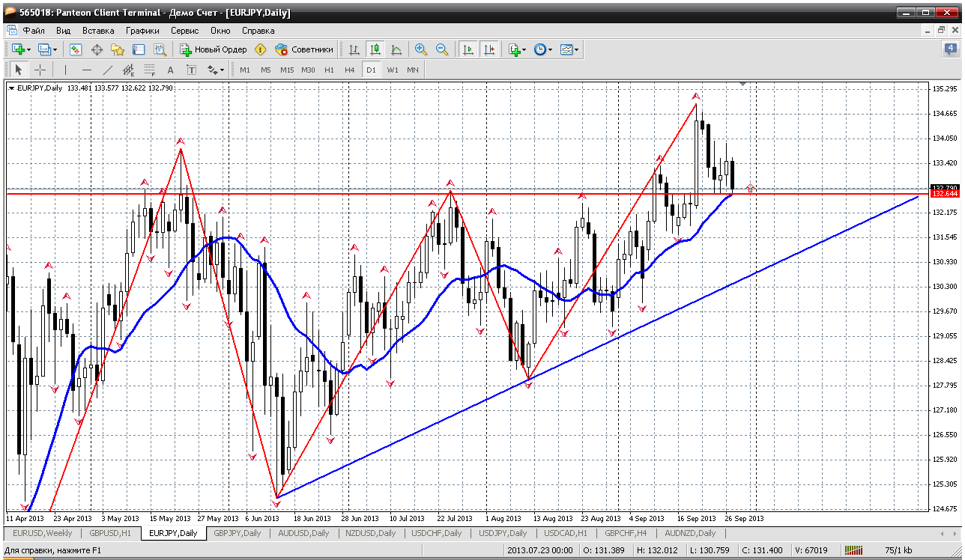Switch timeframe to M15

tap(287, 70)
